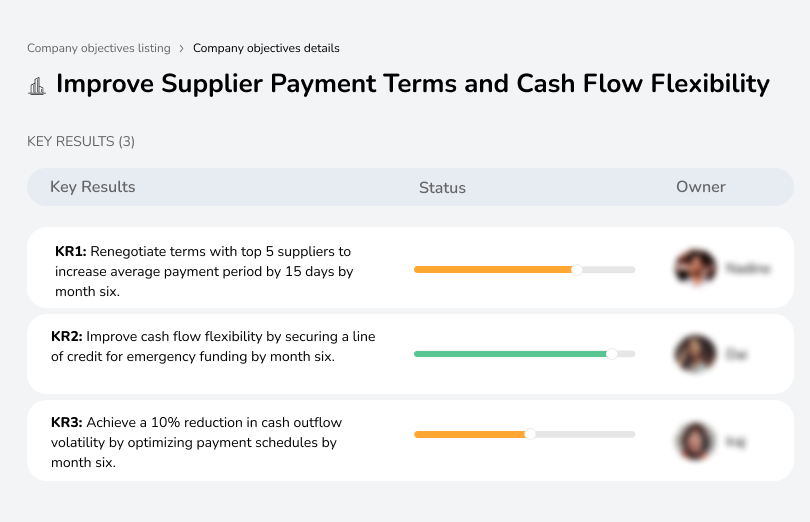
Task: Click the breadcrumb chevron separator
Action: click(181, 49)
